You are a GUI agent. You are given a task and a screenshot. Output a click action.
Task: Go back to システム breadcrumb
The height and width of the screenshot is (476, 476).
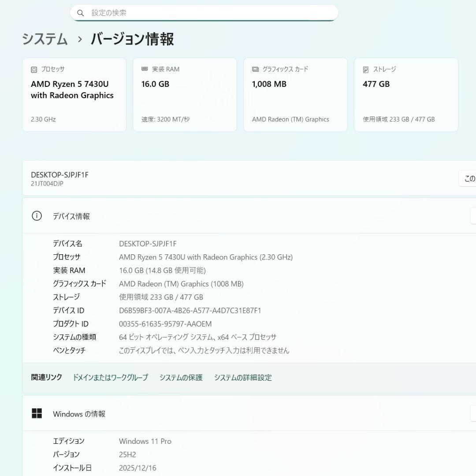(45, 39)
